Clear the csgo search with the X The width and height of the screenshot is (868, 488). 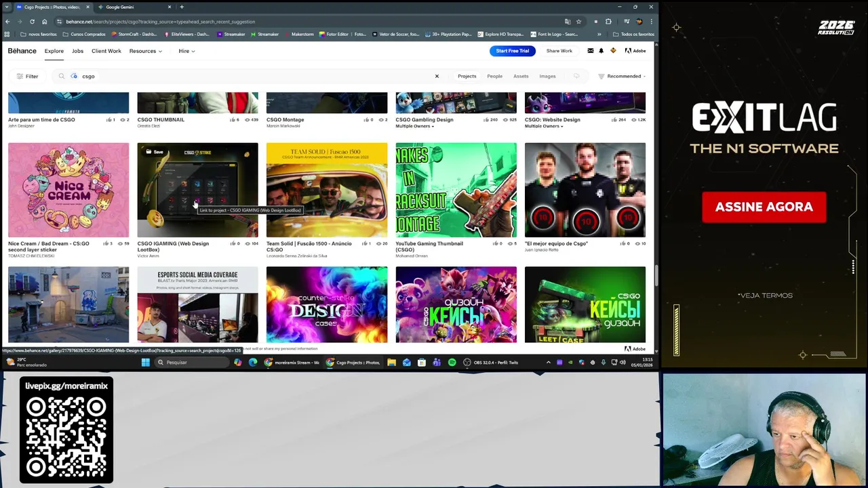click(x=437, y=76)
